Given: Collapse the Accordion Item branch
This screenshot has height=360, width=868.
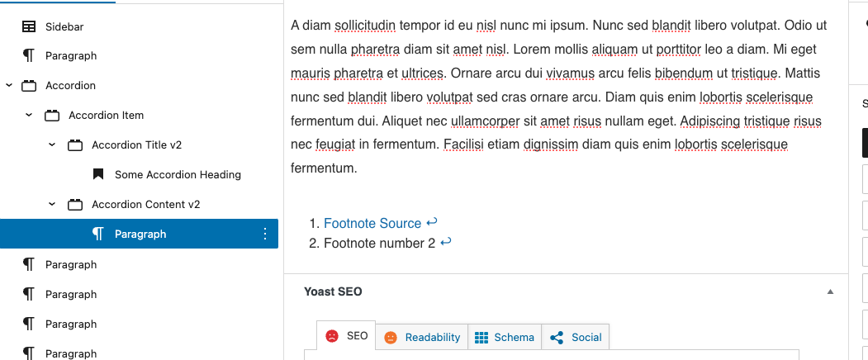Looking at the screenshot, I should pos(29,116).
